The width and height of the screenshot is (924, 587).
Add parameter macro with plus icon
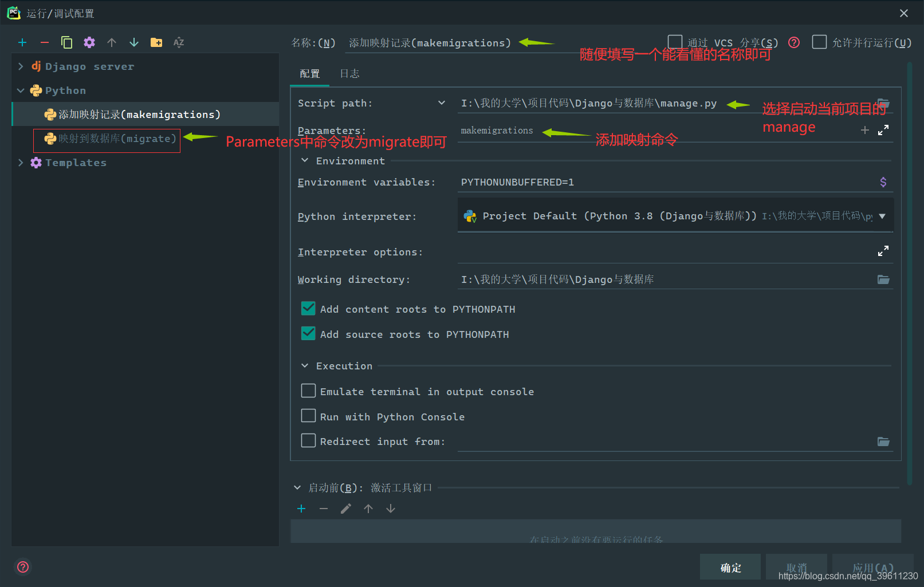coord(865,130)
